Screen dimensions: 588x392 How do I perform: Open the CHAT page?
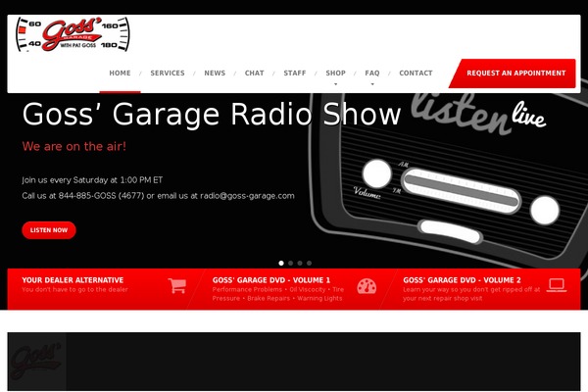tap(254, 73)
